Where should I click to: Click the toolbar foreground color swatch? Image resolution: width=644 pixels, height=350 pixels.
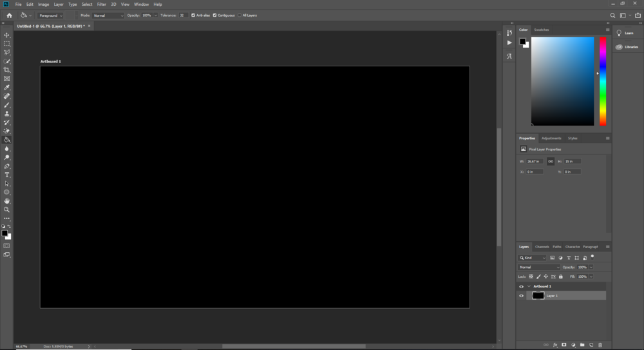click(5, 233)
